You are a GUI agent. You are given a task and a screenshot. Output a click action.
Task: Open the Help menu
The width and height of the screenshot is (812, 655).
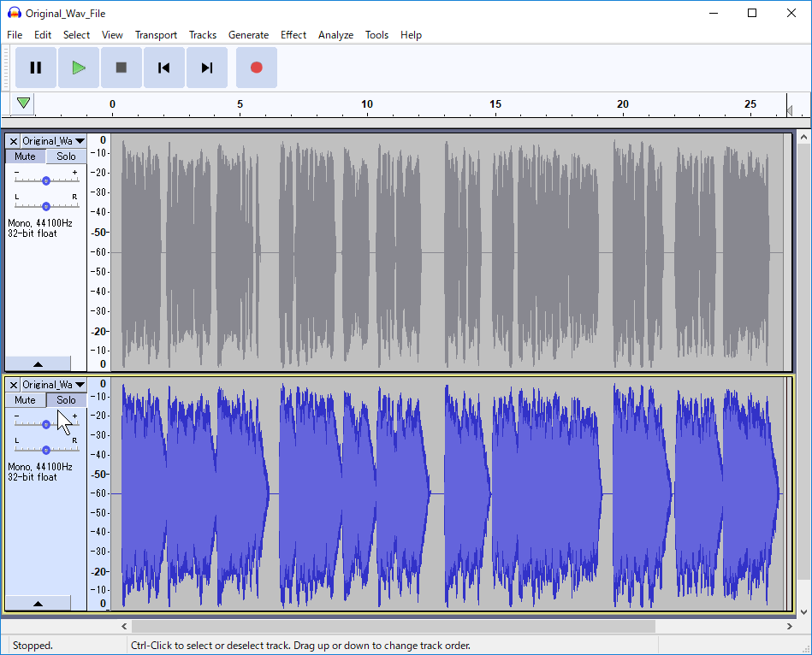pyautogui.click(x=412, y=35)
